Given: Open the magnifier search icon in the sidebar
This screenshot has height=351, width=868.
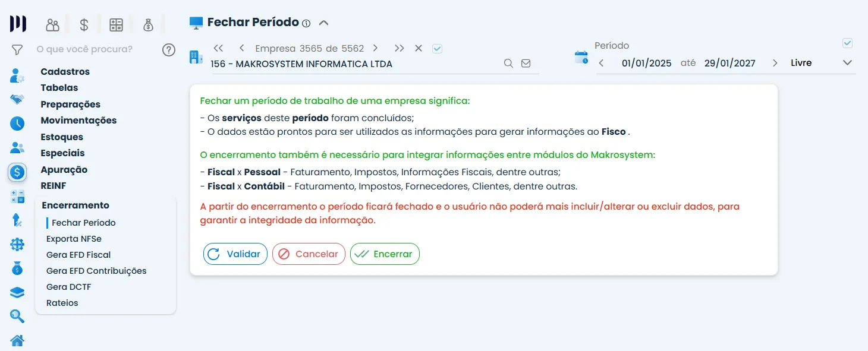Looking at the screenshot, I should tap(17, 316).
